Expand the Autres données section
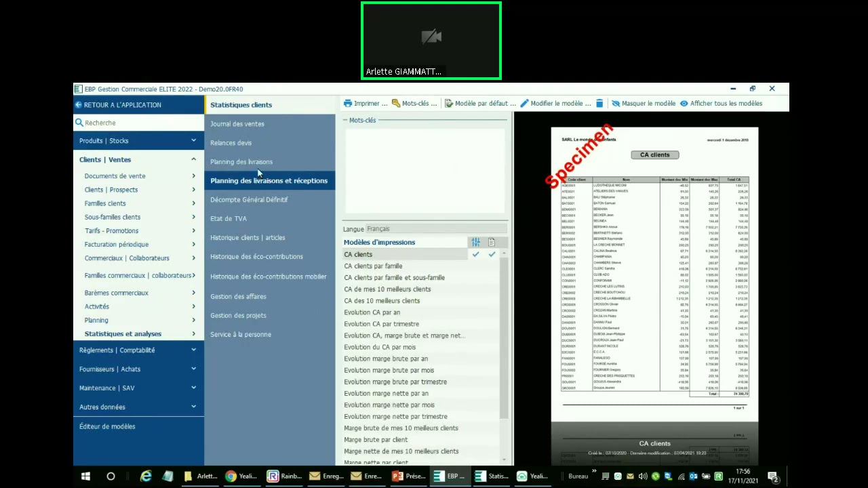 (x=193, y=407)
